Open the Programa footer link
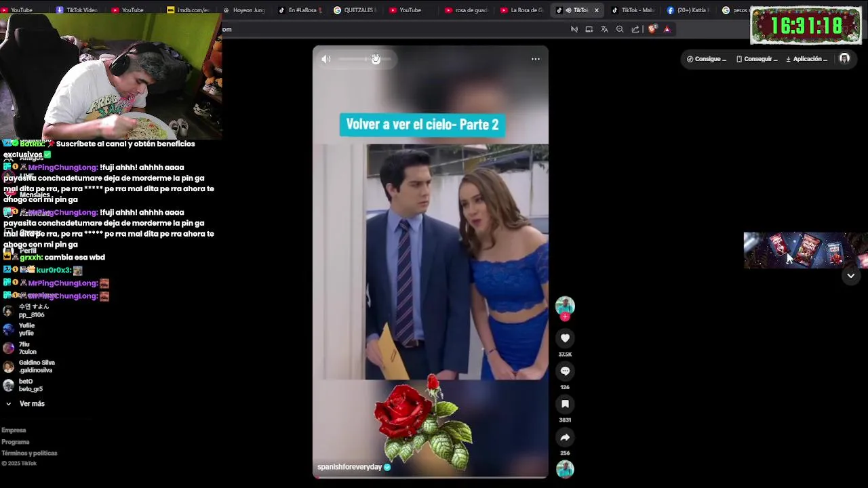This screenshot has width=868, height=488. (16, 442)
